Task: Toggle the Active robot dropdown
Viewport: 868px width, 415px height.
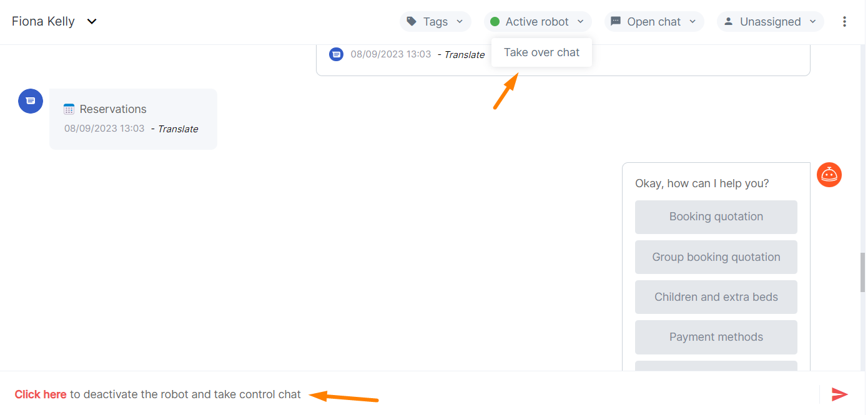Action: pos(538,22)
